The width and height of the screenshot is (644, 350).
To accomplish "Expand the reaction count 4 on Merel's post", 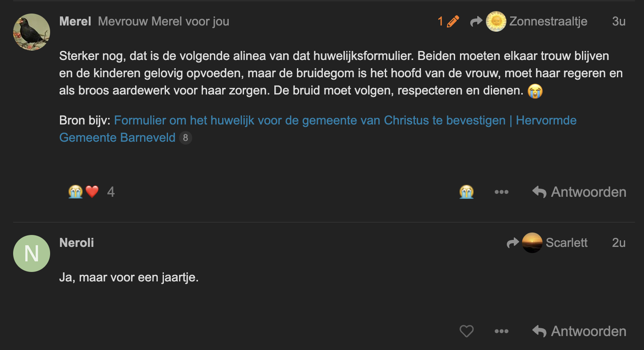I will click(111, 192).
